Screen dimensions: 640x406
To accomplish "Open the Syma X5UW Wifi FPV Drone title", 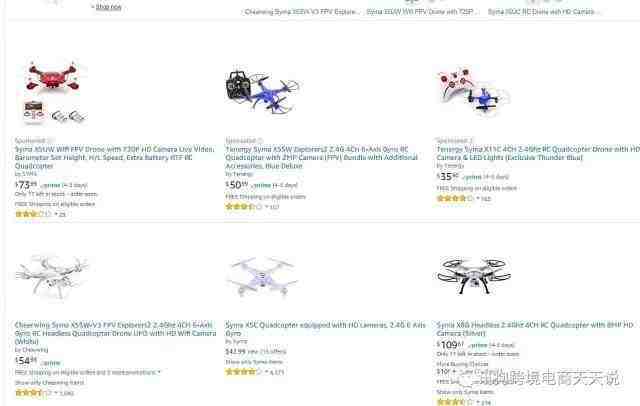I will [114, 158].
